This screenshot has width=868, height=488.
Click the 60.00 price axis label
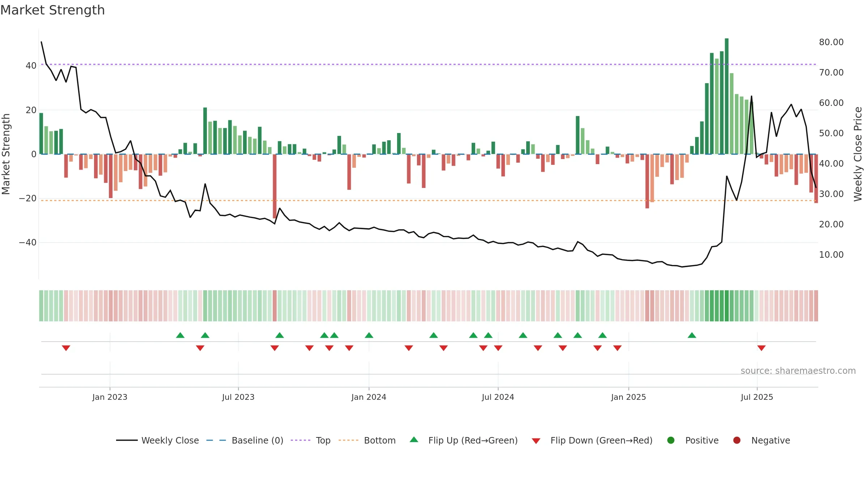(831, 103)
